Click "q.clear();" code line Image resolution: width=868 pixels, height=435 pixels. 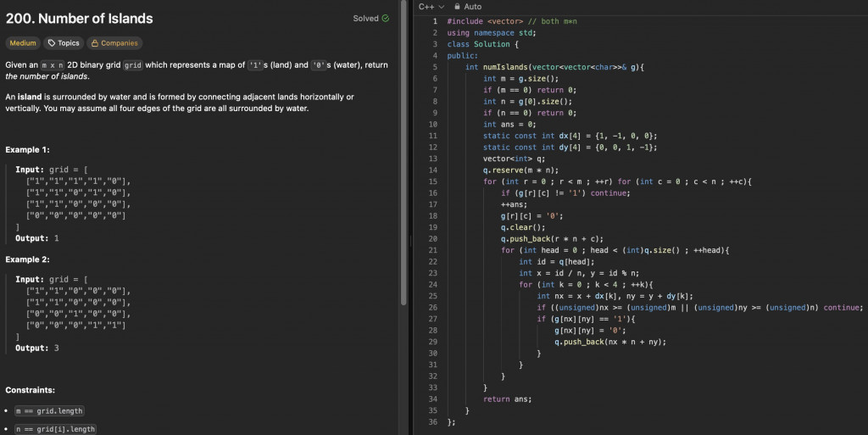coord(523,227)
